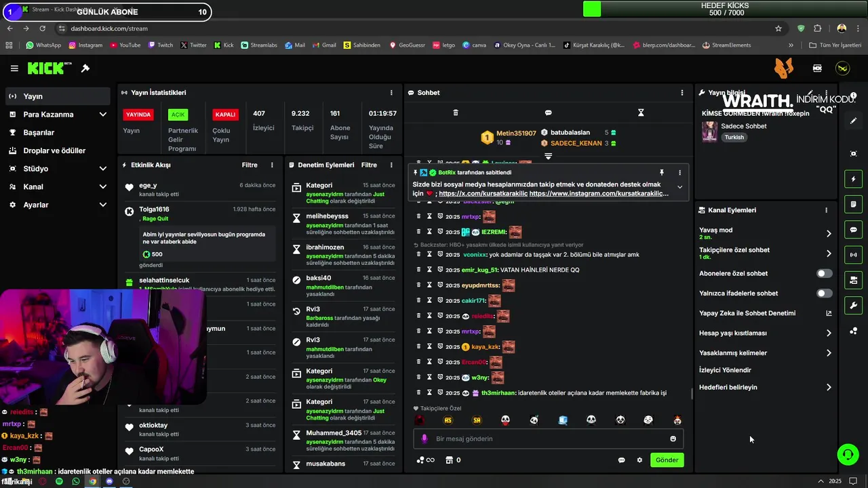The height and width of the screenshot is (488, 868).
Task: Click Filtre in Etkinlik Akışı panel
Action: click(x=250, y=165)
